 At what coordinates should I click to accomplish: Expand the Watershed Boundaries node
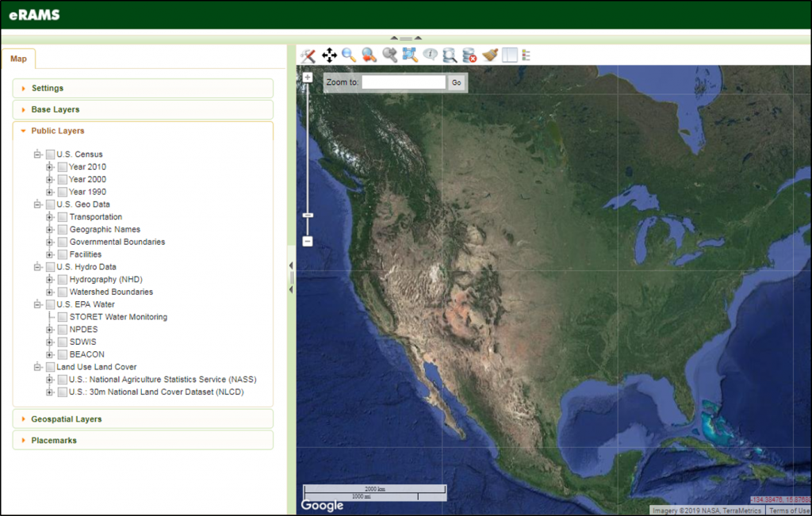pos(49,292)
